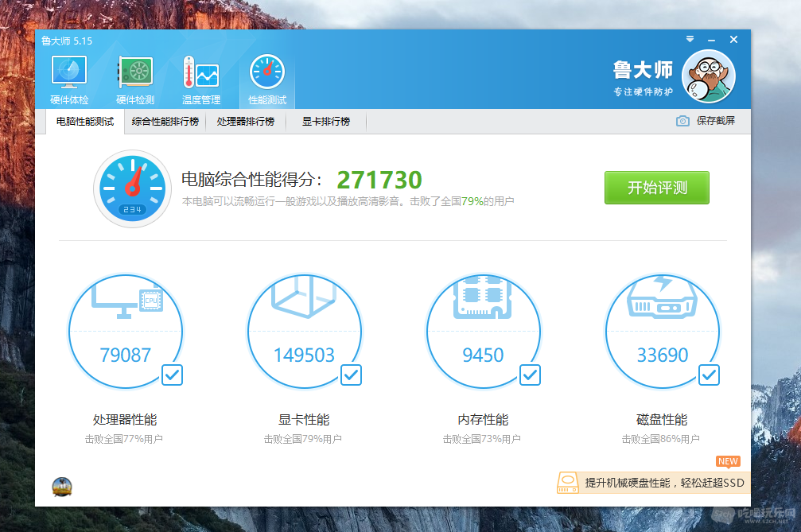This screenshot has width=801, height=532.
Task: Close the 鲁大师 window
Action: 734,39
